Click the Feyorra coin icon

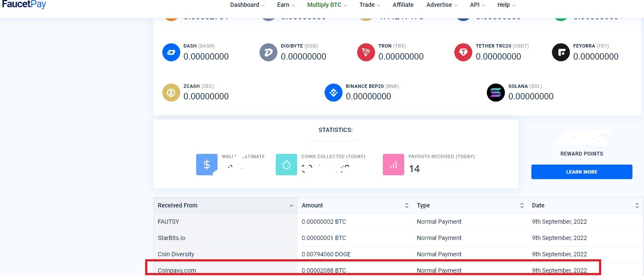click(x=561, y=52)
